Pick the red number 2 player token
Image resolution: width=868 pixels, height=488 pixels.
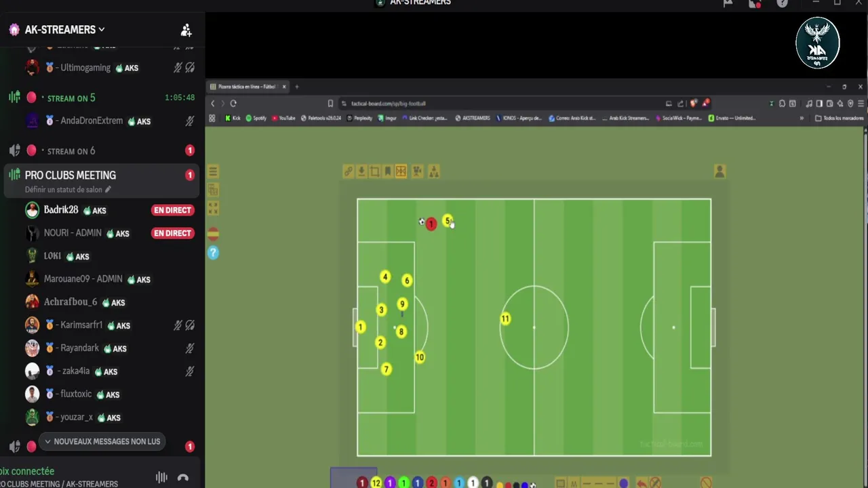(x=431, y=483)
